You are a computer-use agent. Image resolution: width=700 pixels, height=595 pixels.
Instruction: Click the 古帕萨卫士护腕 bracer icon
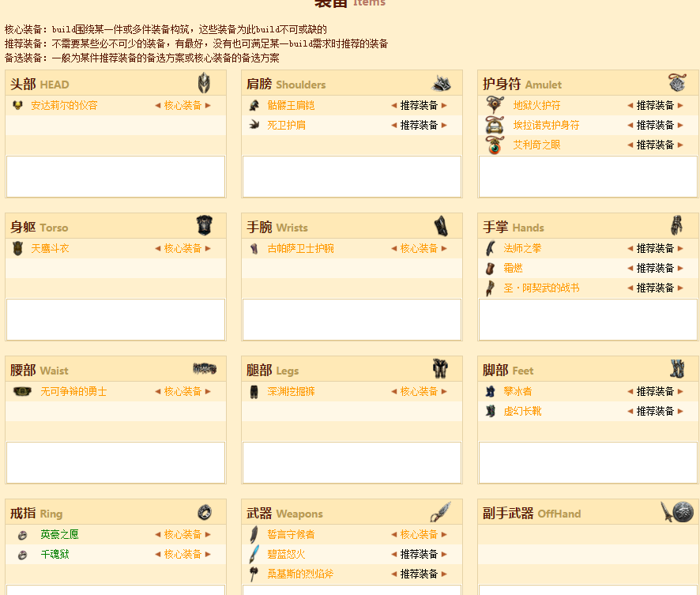pos(254,248)
